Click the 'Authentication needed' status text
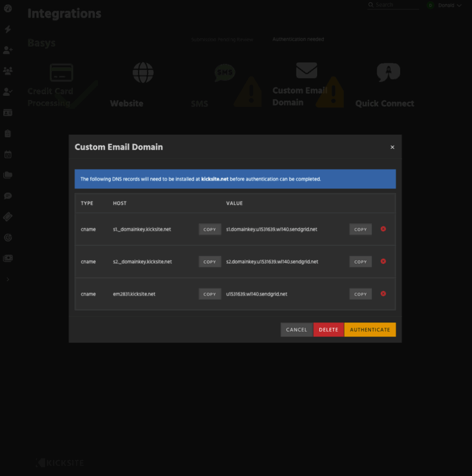The height and width of the screenshot is (476, 472). click(x=298, y=39)
